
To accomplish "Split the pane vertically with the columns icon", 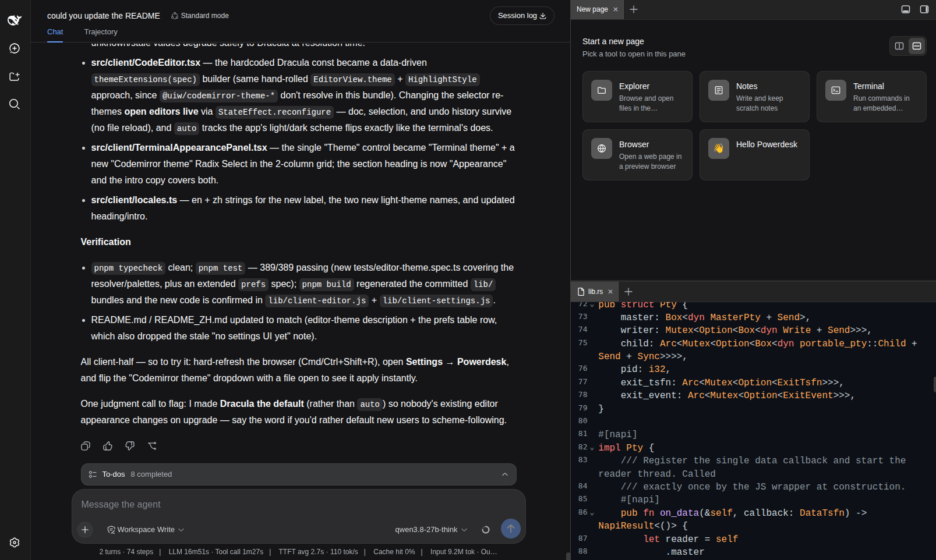I will coord(899,46).
